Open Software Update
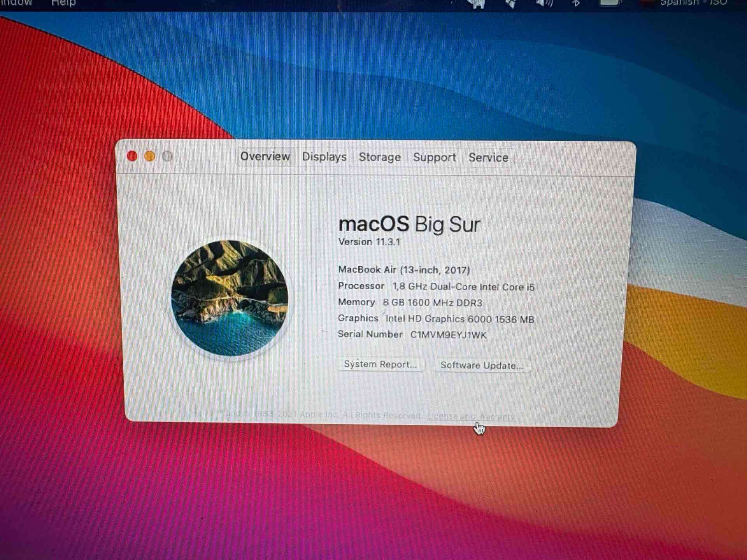Screen dimensions: 747x560 tap(482, 365)
